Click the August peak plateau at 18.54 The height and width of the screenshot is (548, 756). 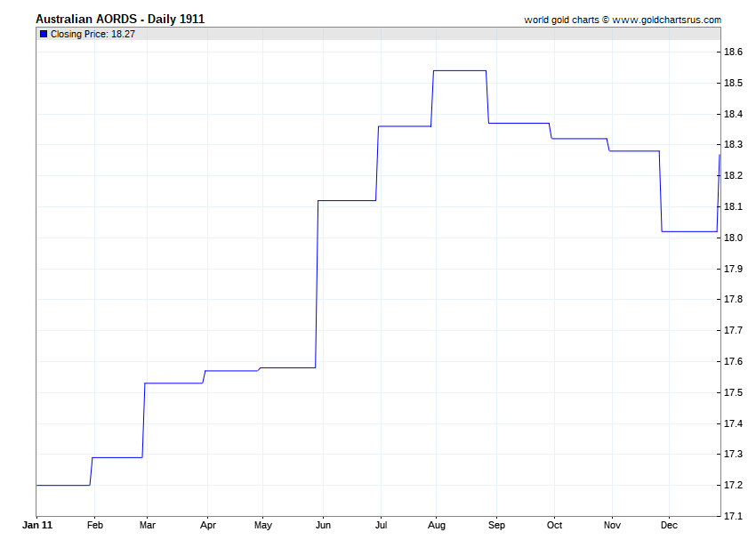pos(459,70)
